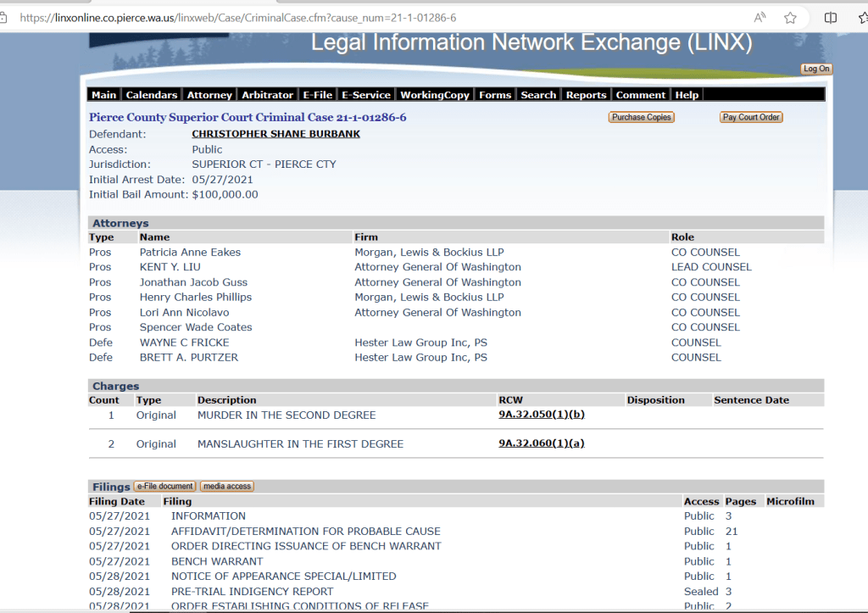This screenshot has width=868, height=613.
Task: Follow the RCW 9A.32.060(1)(a) link
Action: click(x=541, y=443)
